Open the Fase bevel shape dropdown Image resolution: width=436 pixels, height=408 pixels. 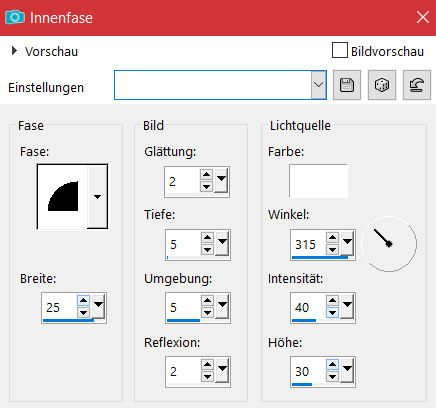coord(97,197)
